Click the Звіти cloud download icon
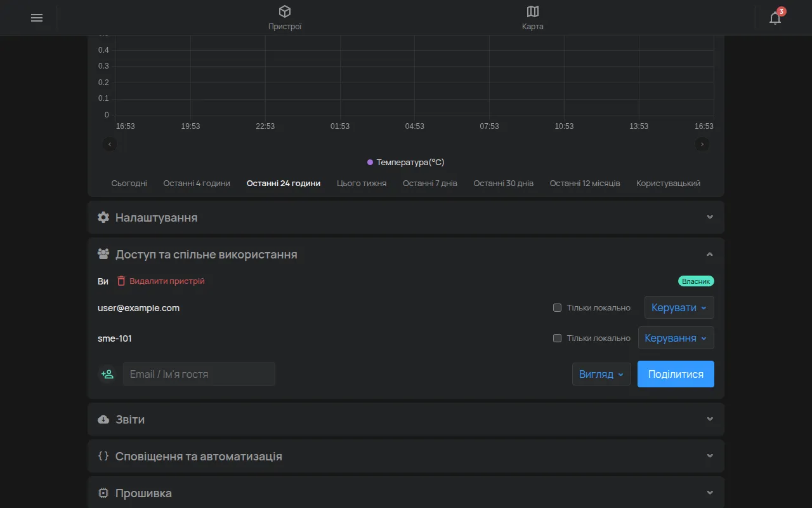The height and width of the screenshot is (508, 812). click(103, 419)
